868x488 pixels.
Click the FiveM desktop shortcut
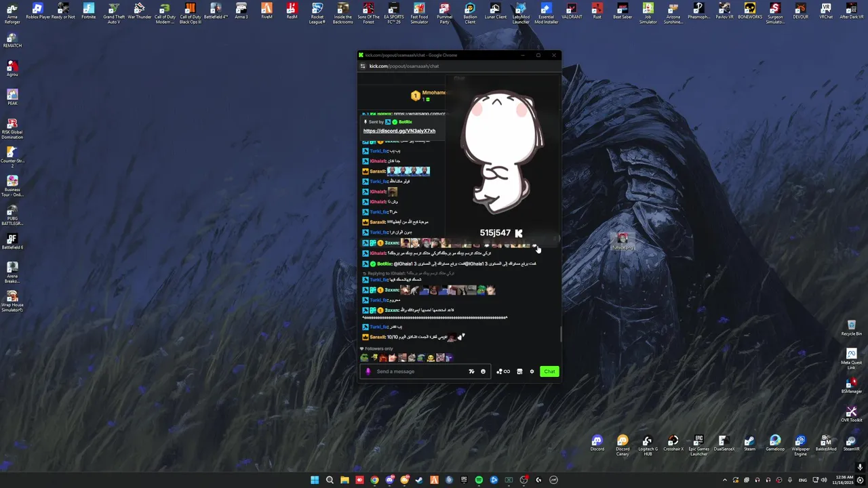pos(267,11)
